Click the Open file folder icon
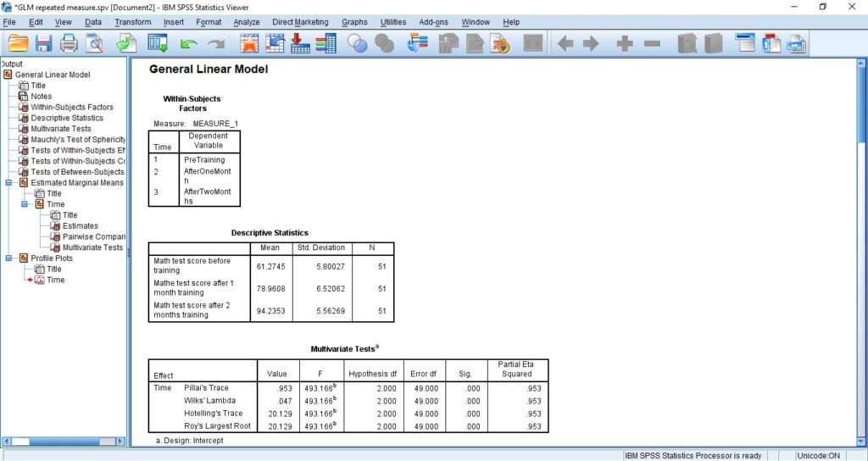The height and width of the screenshot is (461, 868). [18, 43]
